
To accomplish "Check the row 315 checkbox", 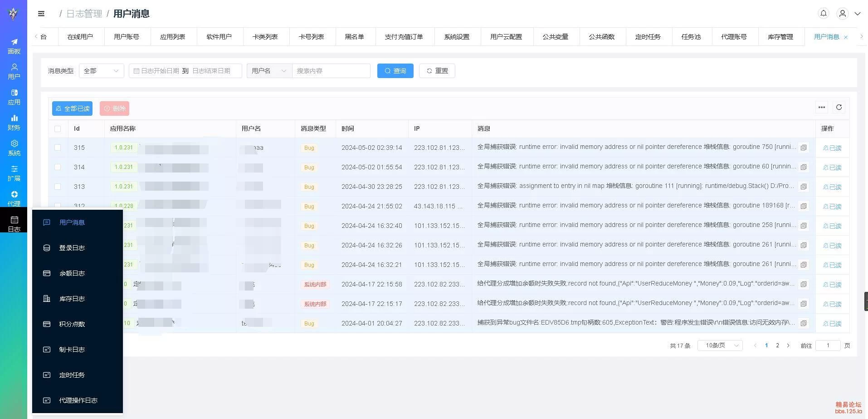I will [x=58, y=148].
